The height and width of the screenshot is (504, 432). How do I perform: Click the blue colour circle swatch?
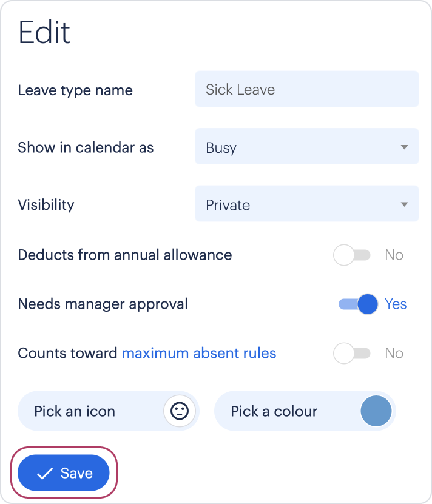click(376, 411)
